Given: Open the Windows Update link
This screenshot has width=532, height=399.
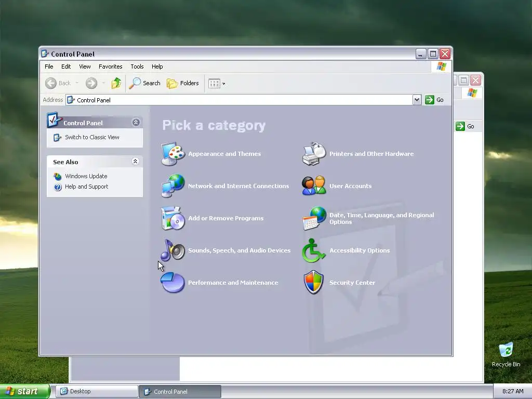Looking at the screenshot, I should tap(86, 176).
